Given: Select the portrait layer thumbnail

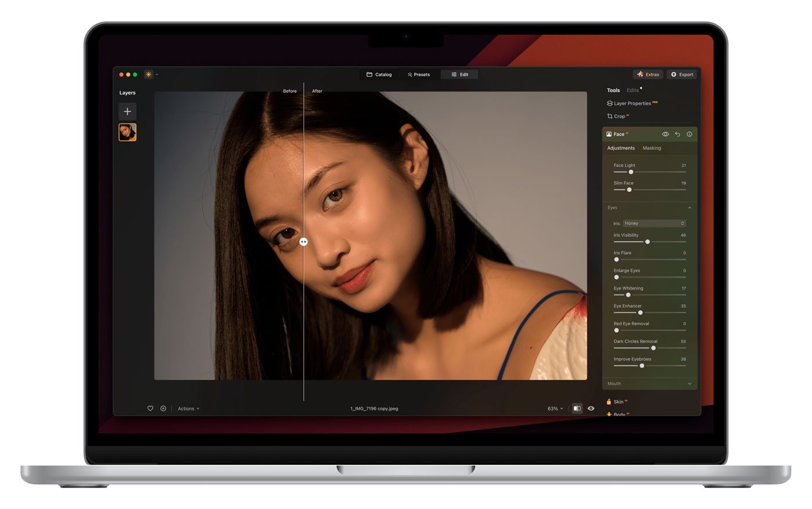Looking at the screenshot, I should 128,132.
